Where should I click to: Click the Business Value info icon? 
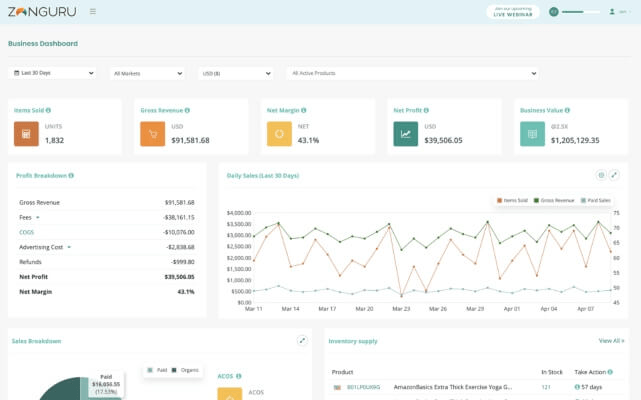click(x=567, y=110)
